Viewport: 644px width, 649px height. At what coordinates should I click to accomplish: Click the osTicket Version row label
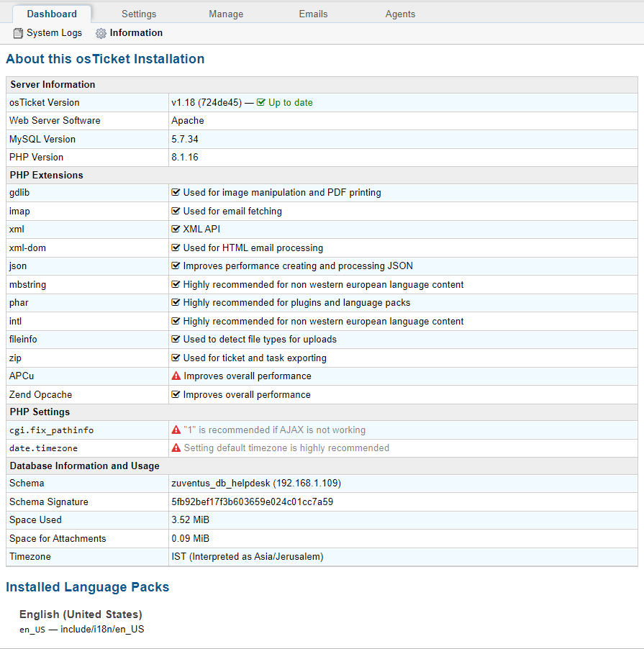[x=45, y=103]
